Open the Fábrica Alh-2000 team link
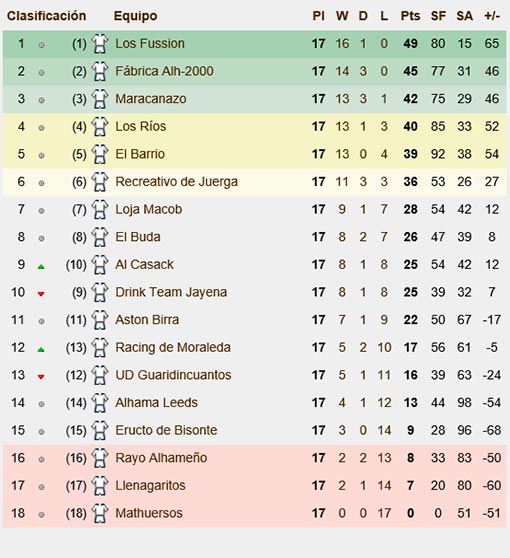The height and width of the screenshot is (558, 510). [164, 71]
